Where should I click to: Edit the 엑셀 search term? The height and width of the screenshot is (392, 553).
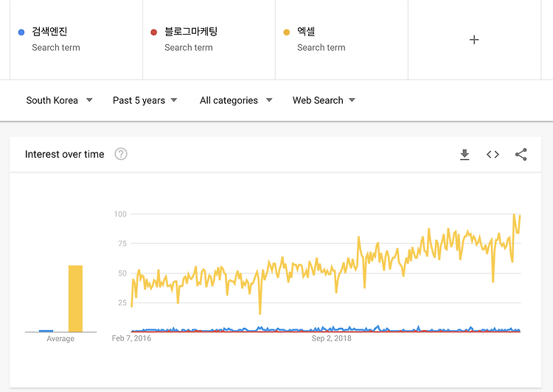(x=306, y=32)
